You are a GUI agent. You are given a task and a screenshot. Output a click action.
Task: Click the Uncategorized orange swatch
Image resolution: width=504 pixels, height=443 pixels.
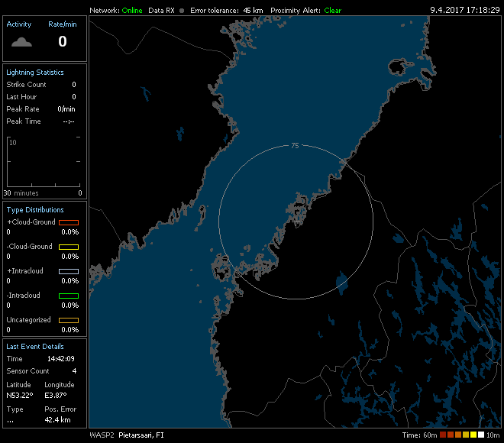[x=69, y=320]
